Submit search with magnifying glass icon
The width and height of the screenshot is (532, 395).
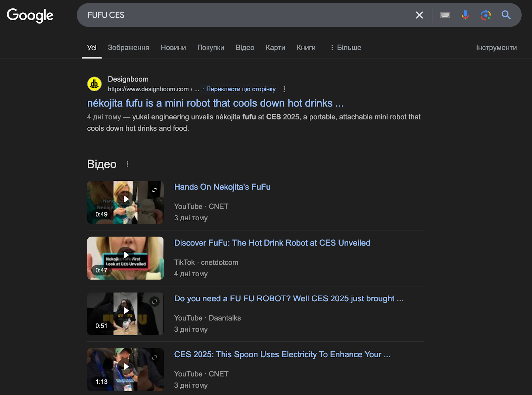[506, 15]
